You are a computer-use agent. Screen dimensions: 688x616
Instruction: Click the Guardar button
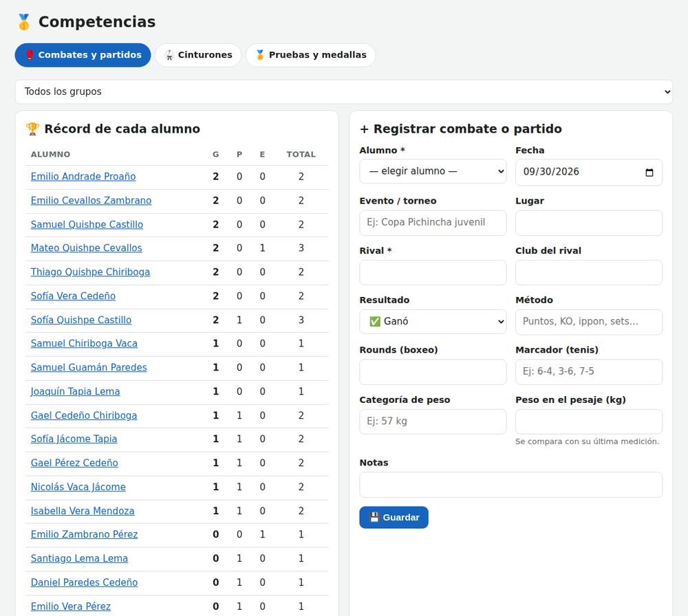click(394, 518)
